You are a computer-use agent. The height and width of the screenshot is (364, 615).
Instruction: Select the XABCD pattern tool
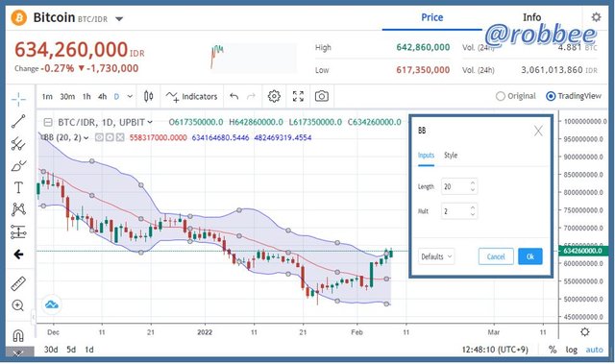tap(18, 209)
